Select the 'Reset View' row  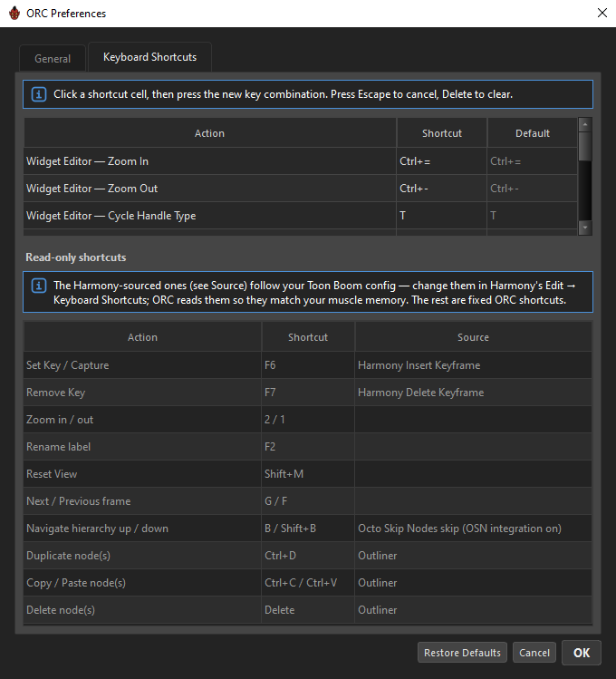pos(308,474)
